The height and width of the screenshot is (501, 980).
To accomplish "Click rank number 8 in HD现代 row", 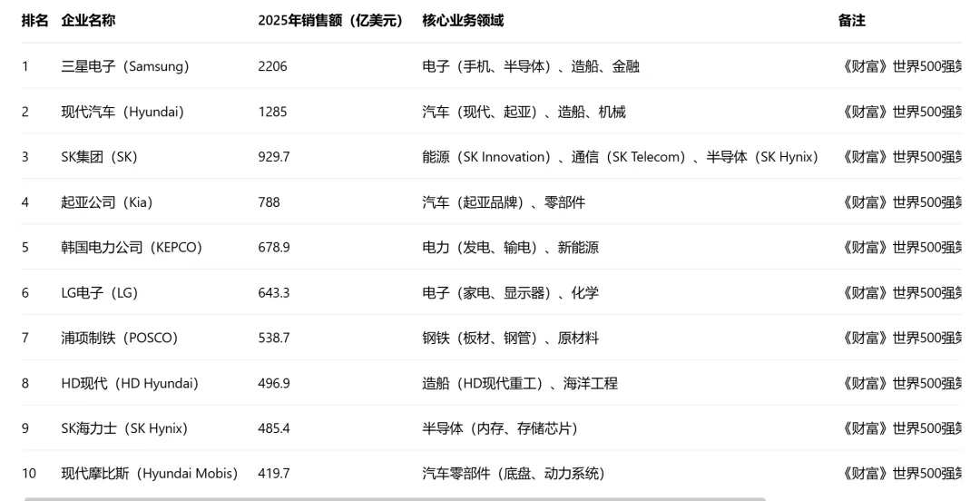I will click(25, 383).
